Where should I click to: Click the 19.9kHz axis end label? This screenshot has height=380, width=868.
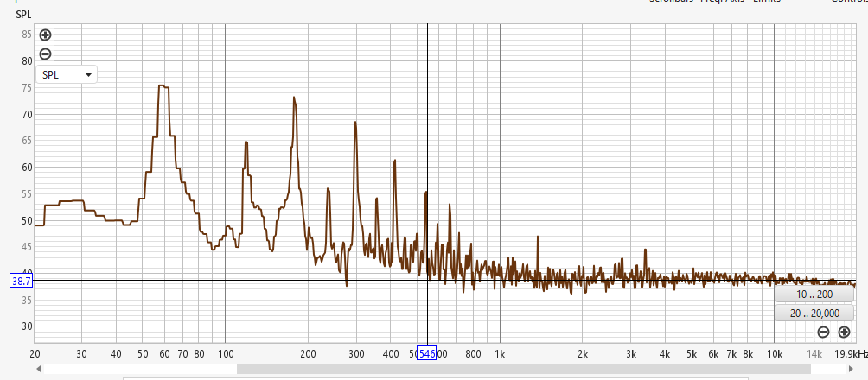coord(851,354)
